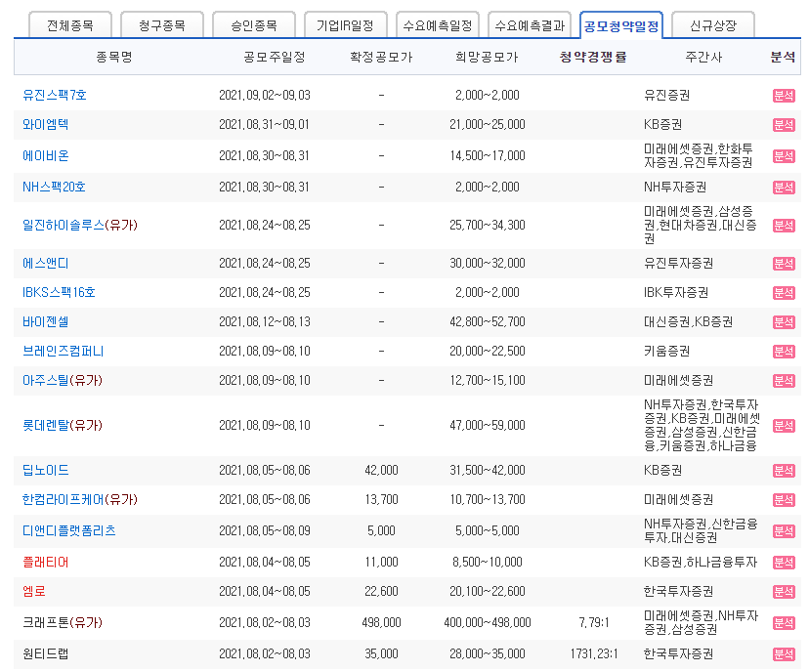Open the 한컴라이프케어(유가) link
Viewport: 809px width, 672px height.
point(80,500)
